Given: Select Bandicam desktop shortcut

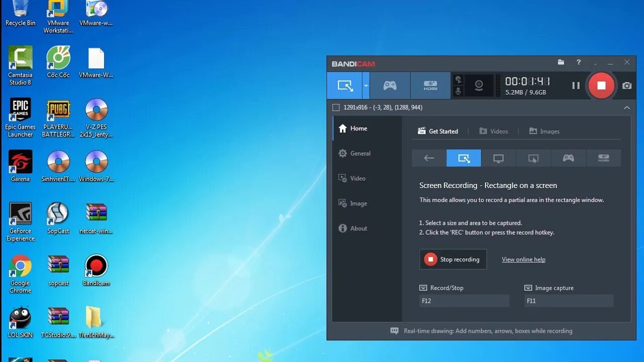Looking at the screenshot, I should coord(96,270).
